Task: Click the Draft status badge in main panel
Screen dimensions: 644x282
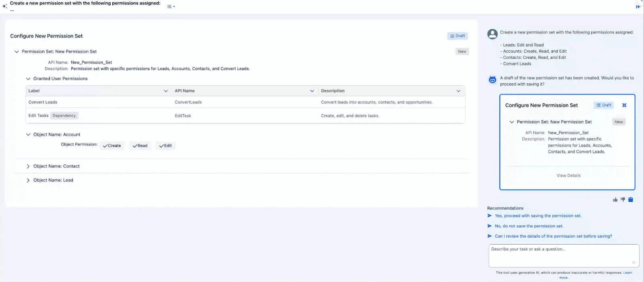Action: 457,36
